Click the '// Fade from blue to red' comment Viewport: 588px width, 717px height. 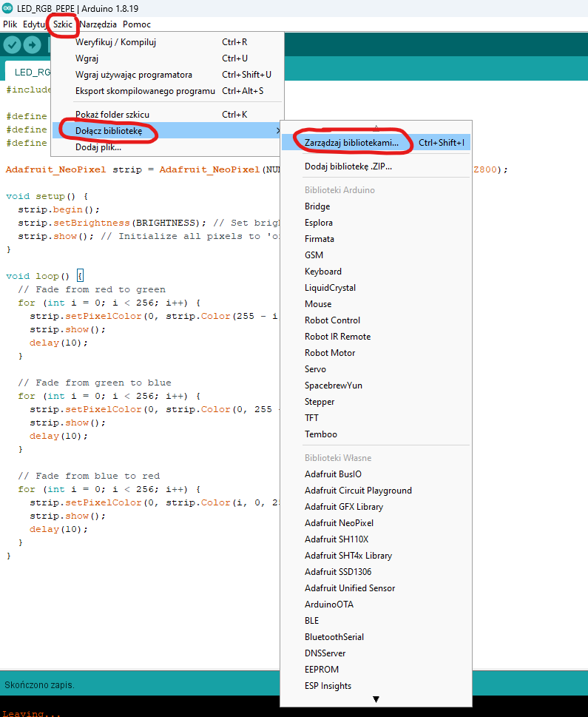click(x=89, y=476)
